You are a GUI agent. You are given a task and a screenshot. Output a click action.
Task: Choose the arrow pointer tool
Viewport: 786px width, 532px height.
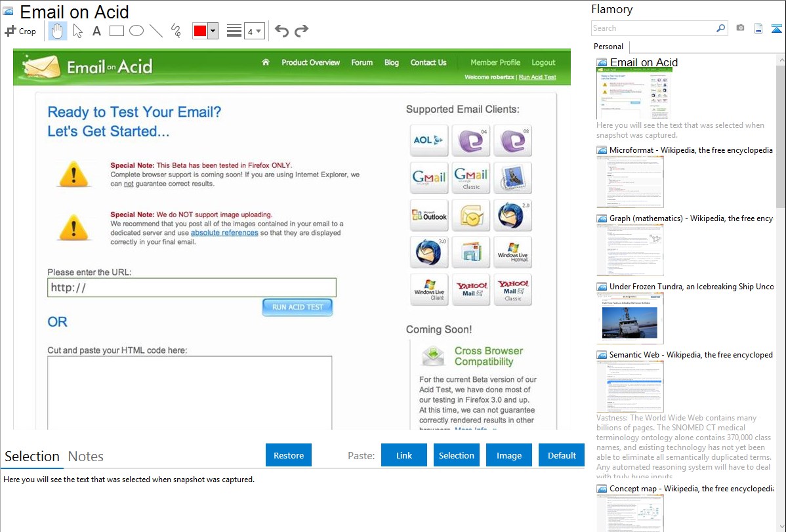point(77,31)
